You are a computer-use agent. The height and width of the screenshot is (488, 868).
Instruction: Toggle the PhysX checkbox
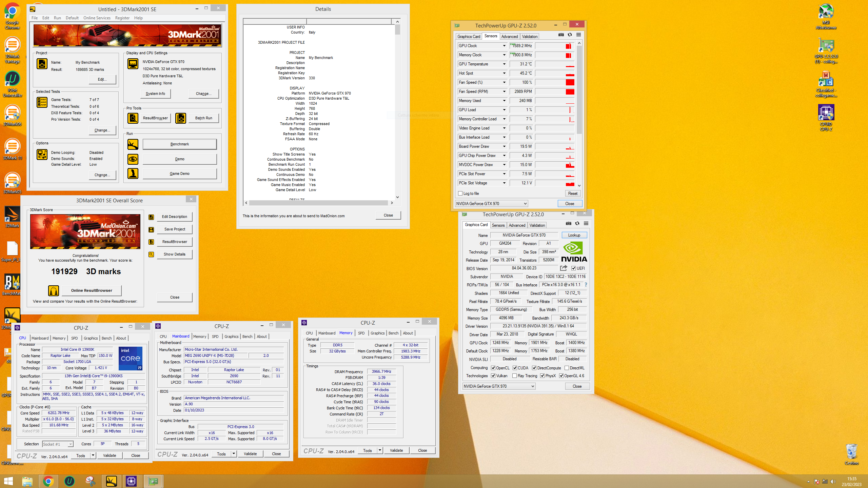click(542, 376)
